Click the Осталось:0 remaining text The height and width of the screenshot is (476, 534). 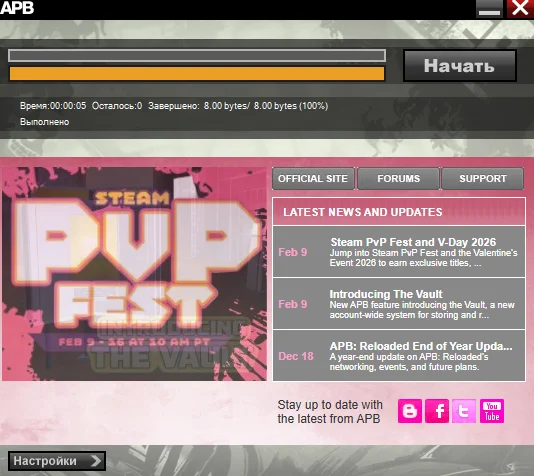coord(117,106)
